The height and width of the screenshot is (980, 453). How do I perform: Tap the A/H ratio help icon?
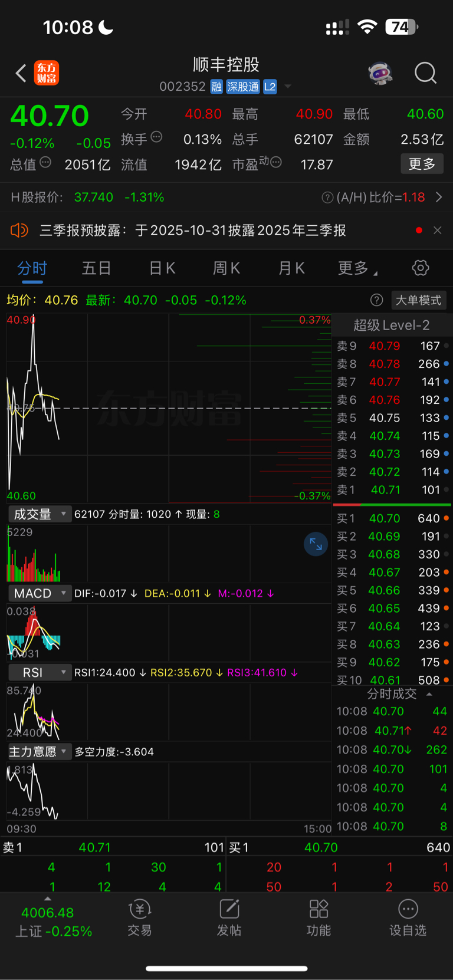tap(327, 198)
